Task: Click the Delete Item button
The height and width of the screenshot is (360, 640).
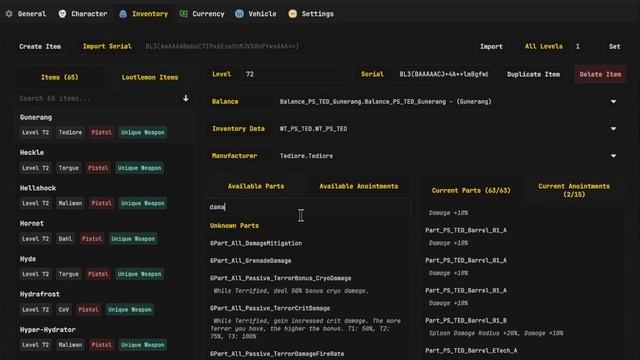Action: point(600,74)
